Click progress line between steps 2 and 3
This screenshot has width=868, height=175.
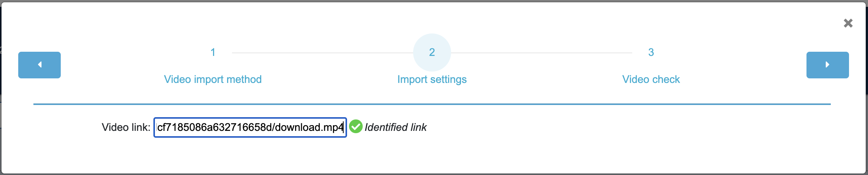(541, 53)
